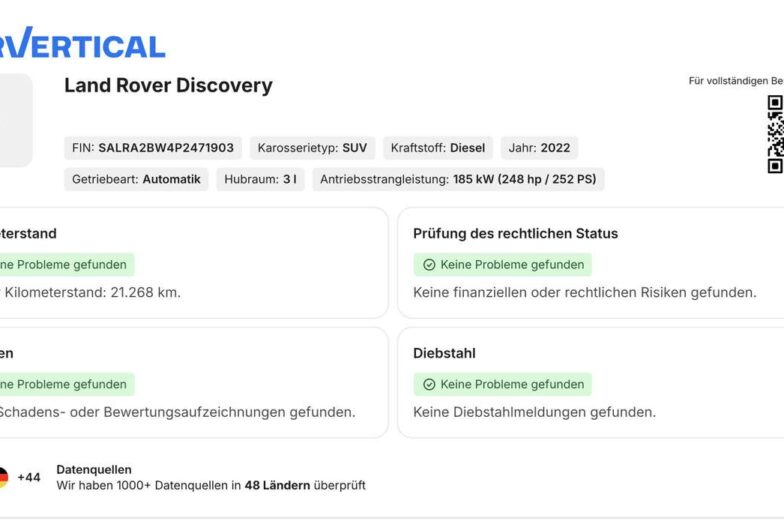Screen dimensions: 784x527
Task: Click checkmark icon in Diebstahl badge
Action: click(x=429, y=384)
